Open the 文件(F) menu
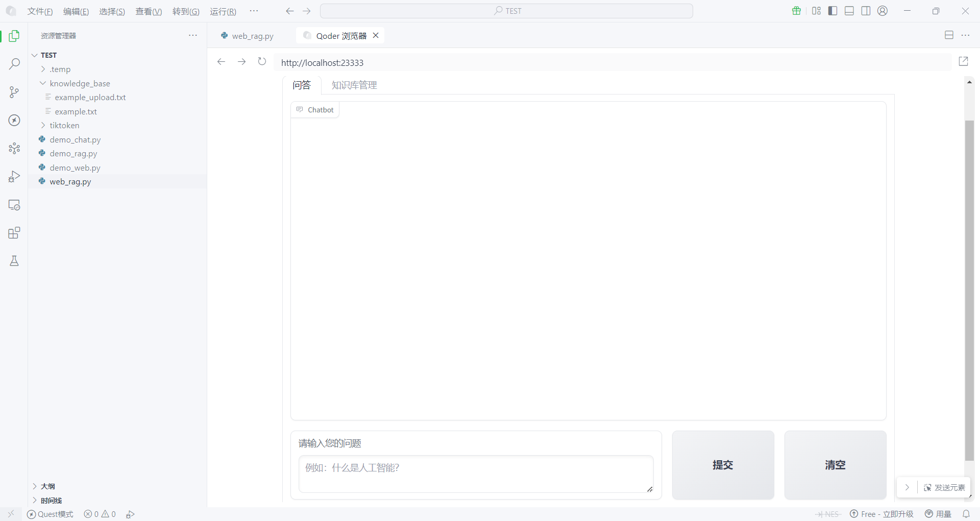The image size is (980, 521). coord(40,11)
